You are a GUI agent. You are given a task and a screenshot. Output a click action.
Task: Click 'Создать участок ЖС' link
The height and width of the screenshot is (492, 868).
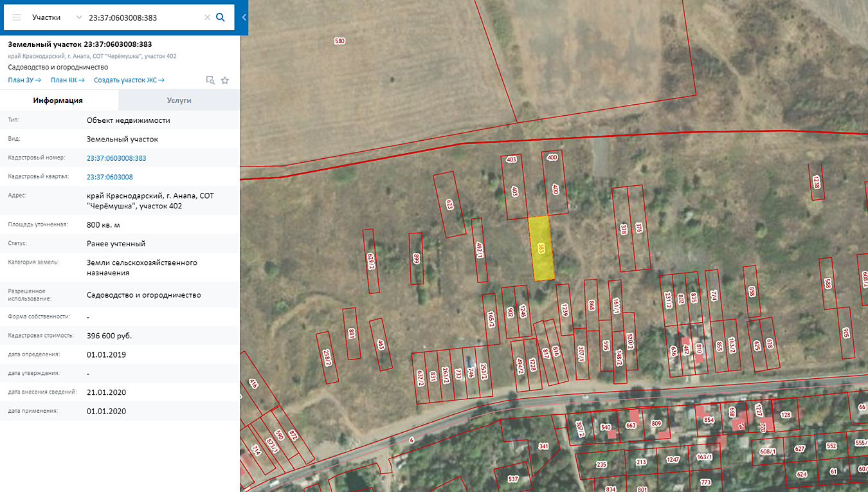129,80
